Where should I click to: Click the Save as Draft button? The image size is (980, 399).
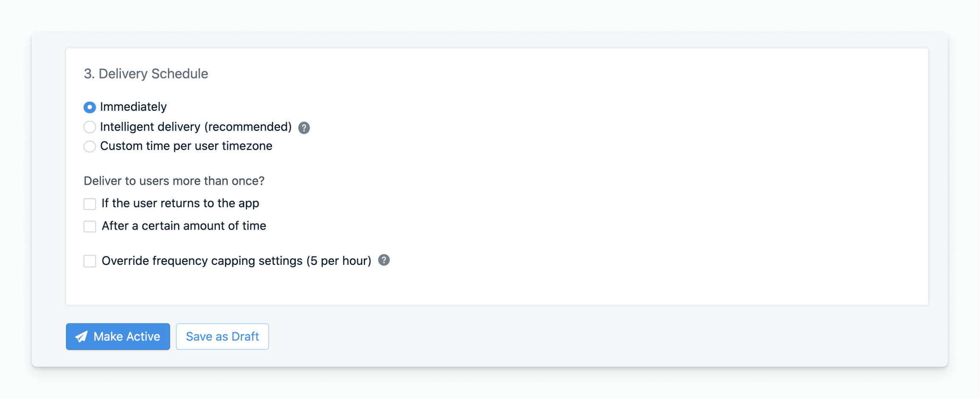tap(222, 337)
